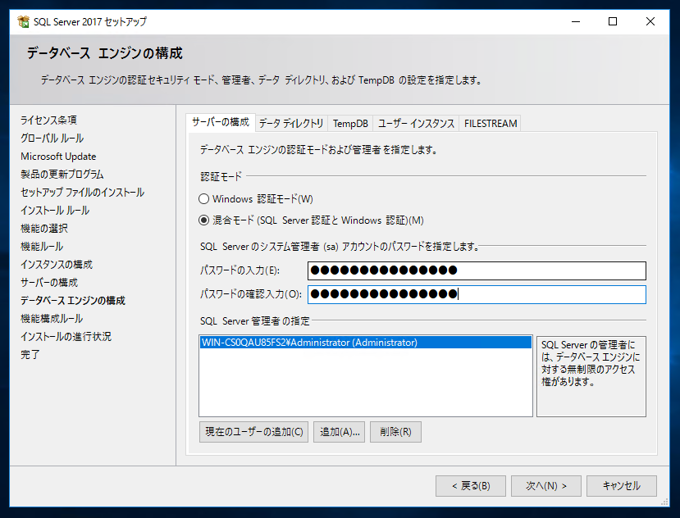
Task: Click 完了 step in sidebar
Action: coord(30,354)
